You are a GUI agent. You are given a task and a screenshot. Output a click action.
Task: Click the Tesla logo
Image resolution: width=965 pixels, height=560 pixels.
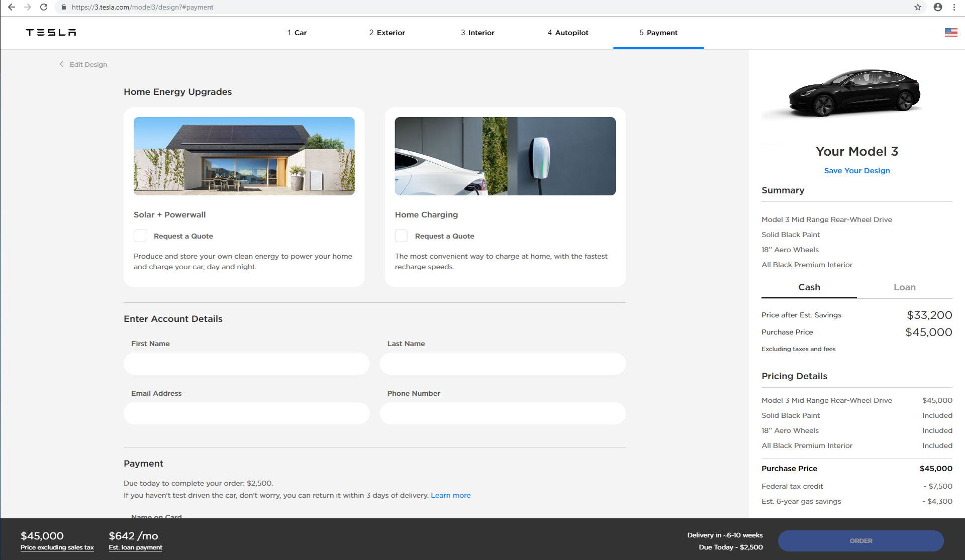[x=51, y=33]
